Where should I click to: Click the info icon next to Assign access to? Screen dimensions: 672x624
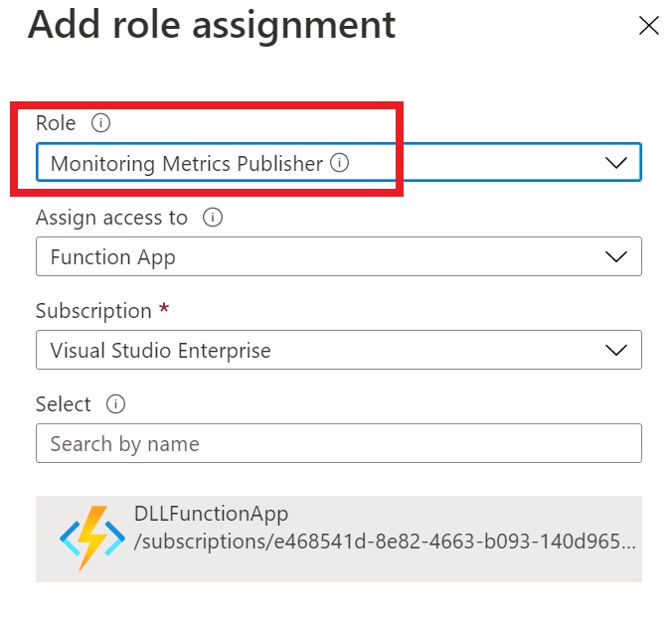pos(211,217)
